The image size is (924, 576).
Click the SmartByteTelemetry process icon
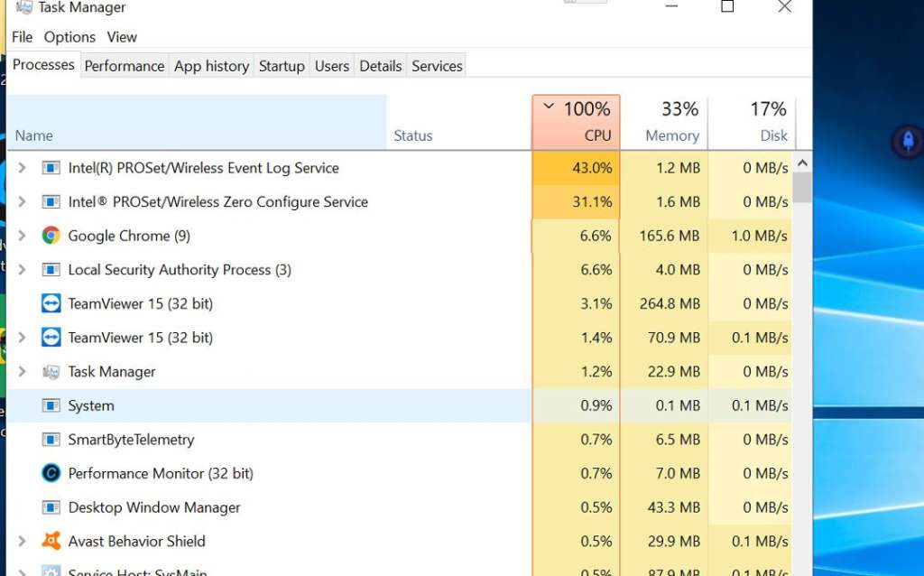click(x=53, y=440)
